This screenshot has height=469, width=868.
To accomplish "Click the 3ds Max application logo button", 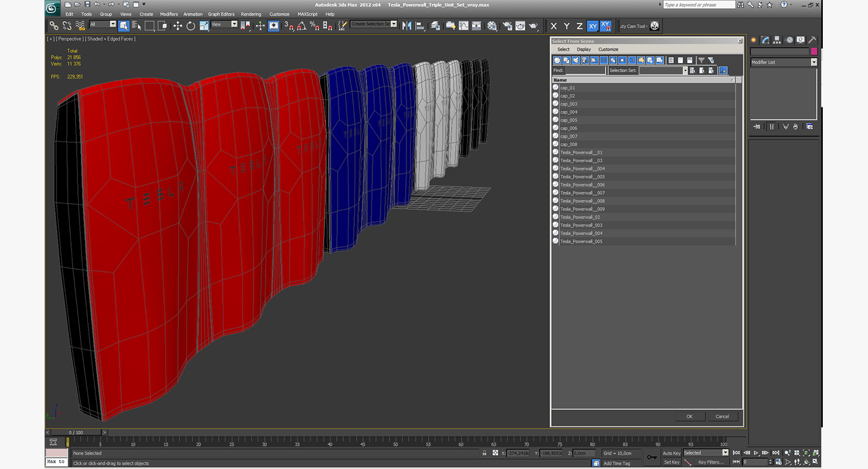I will [53, 8].
